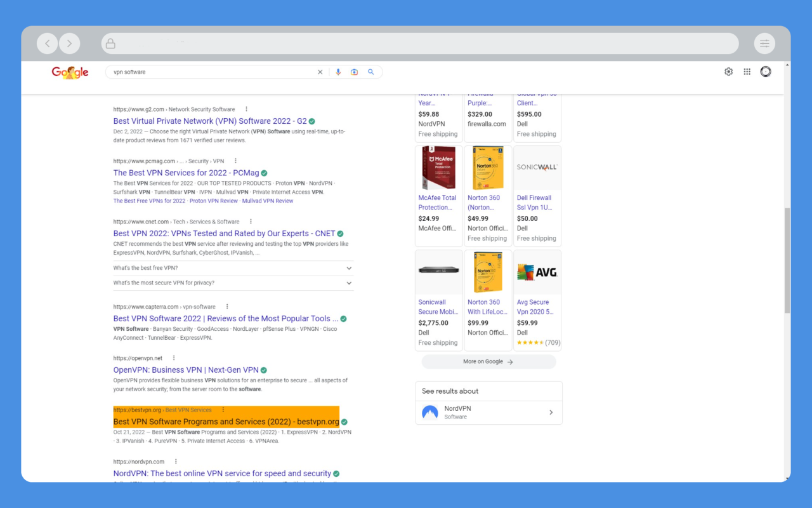Click the "More on Google" button

488,361
